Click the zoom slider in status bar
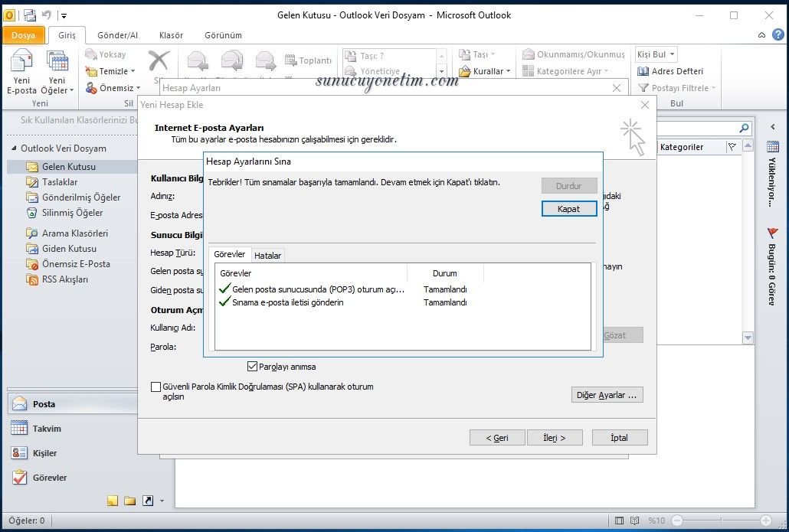Viewport: 789px width, 532px height. click(x=722, y=521)
